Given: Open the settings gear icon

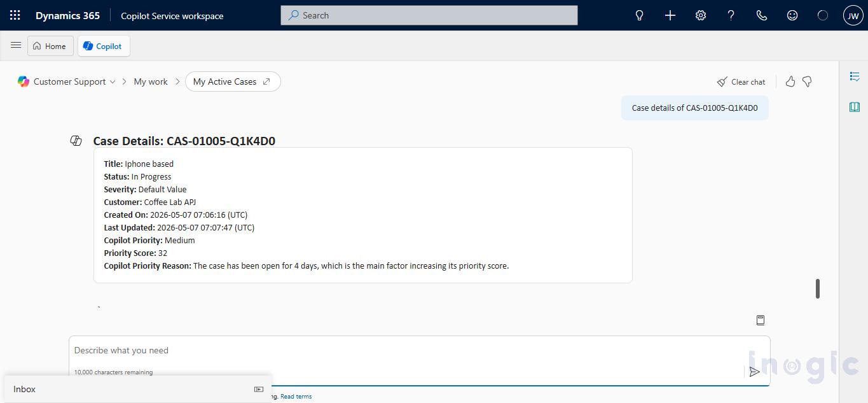Looking at the screenshot, I should coord(701,15).
